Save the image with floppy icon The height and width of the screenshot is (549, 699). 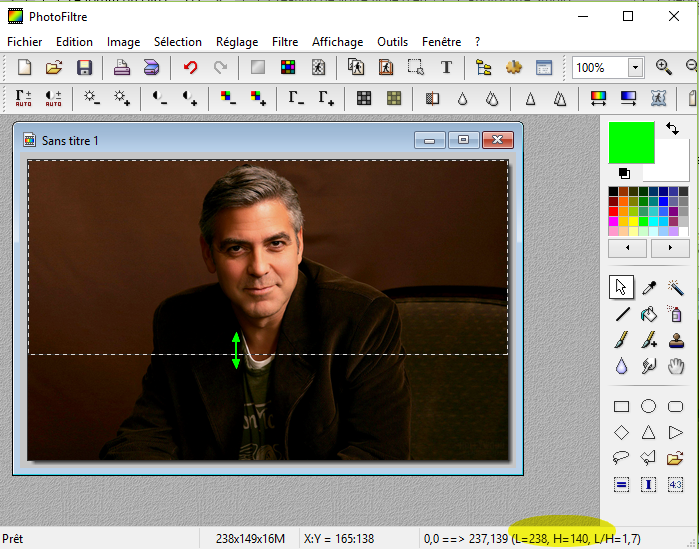[84, 68]
